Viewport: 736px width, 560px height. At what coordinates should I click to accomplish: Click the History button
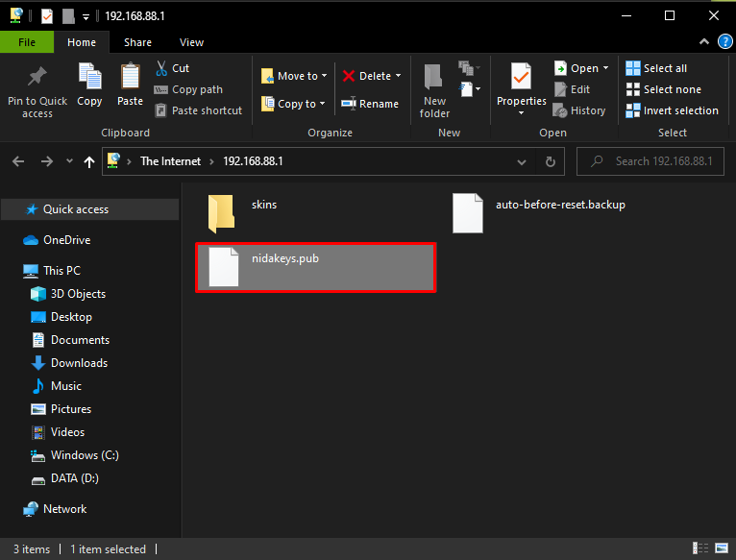pos(579,110)
